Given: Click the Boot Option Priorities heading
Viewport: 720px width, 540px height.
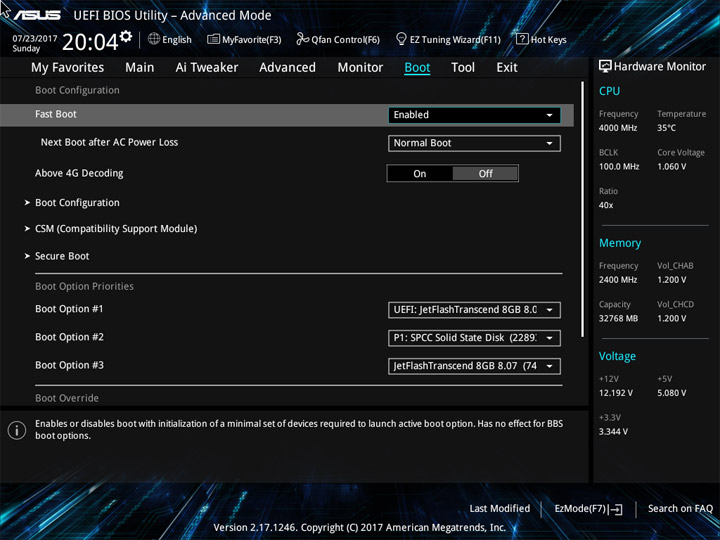Looking at the screenshot, I should [84, 286].
